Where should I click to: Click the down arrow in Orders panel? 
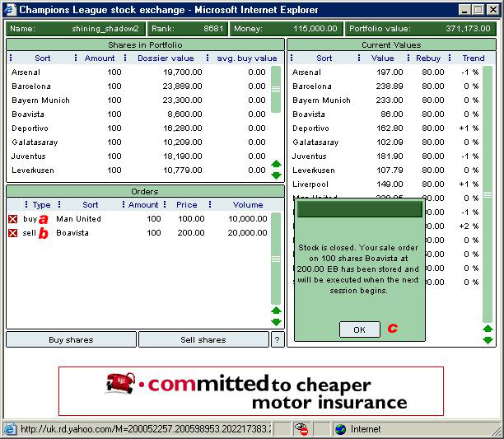[276, 322]
